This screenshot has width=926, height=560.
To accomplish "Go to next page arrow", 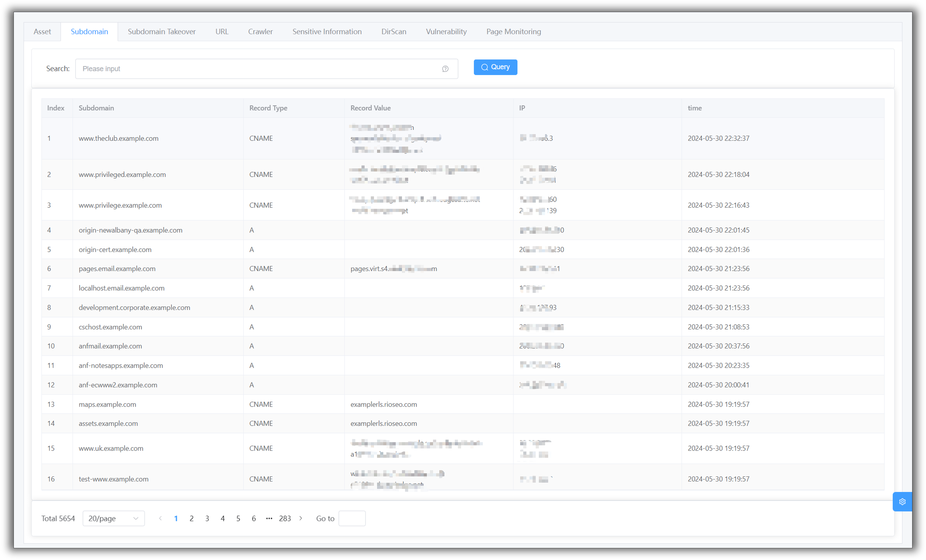I will pos(301,518).
